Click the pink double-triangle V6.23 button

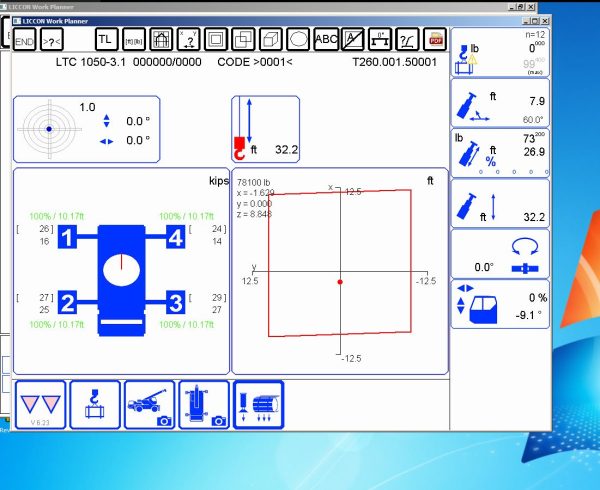[40, 405]
